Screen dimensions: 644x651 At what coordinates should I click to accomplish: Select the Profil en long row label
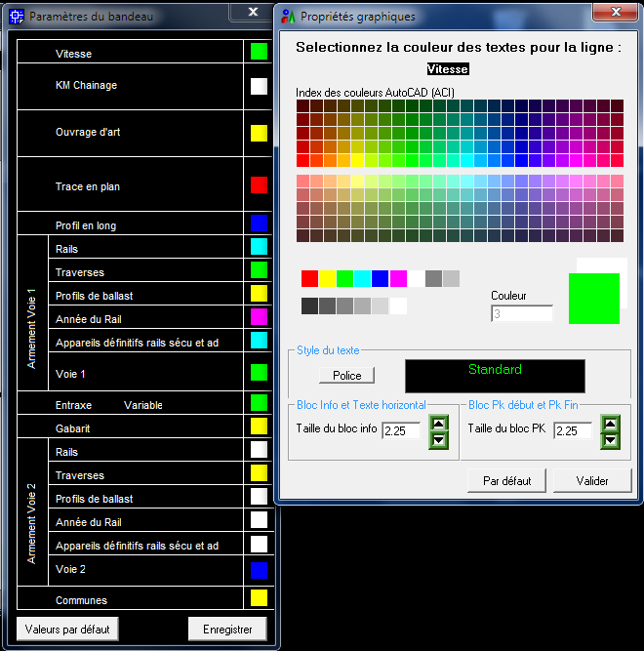pos(86,225)
